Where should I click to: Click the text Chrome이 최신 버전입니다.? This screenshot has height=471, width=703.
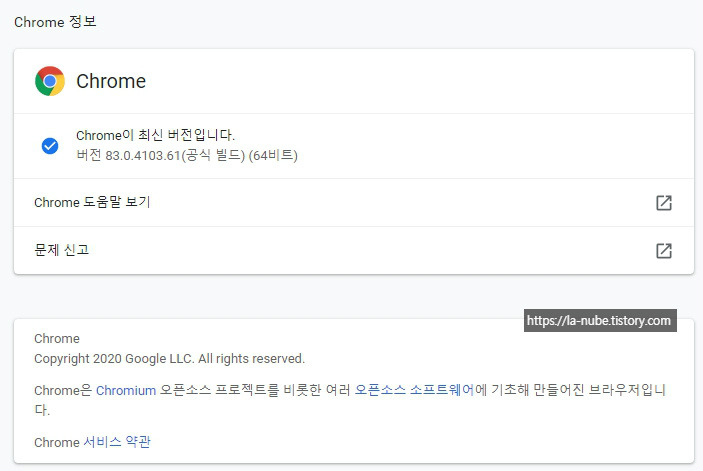[x=156, y=135]
